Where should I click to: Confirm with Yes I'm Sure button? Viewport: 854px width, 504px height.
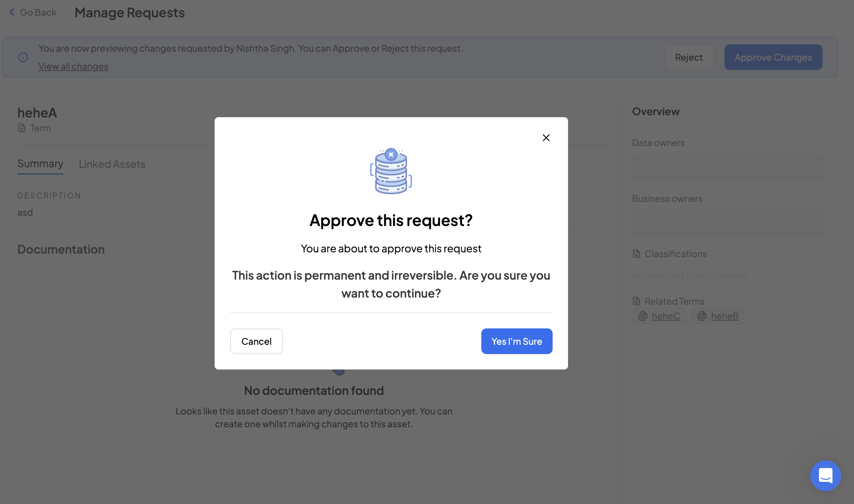(x=516, y=341)
